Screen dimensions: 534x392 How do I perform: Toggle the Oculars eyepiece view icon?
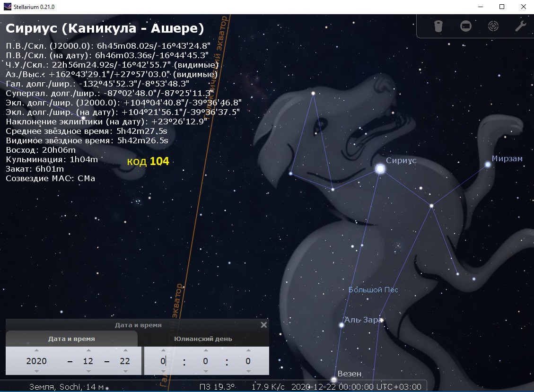tap(438, 26)
